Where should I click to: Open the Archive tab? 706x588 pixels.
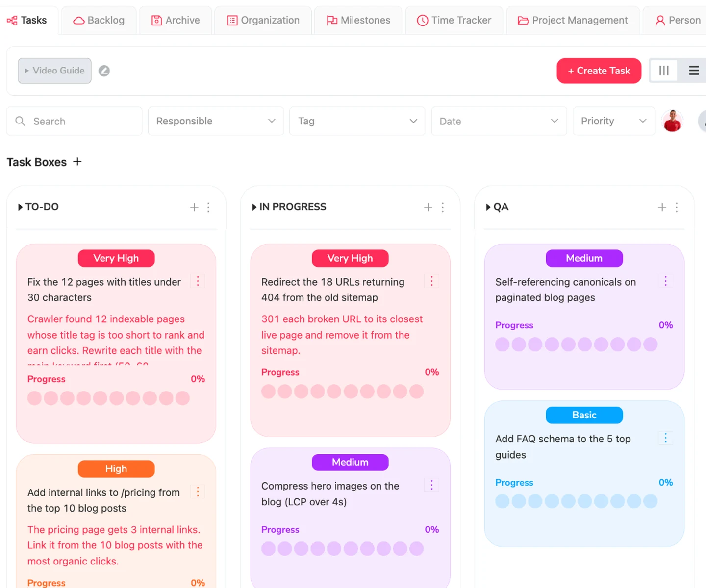(x=176, y=20)
